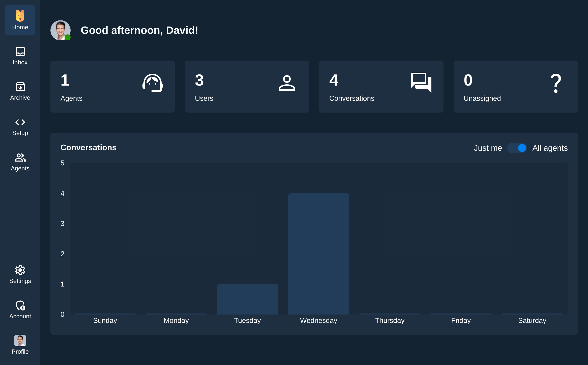Click the Wednesday bar in the chart
Screen dimensions: 588x365
319,254
